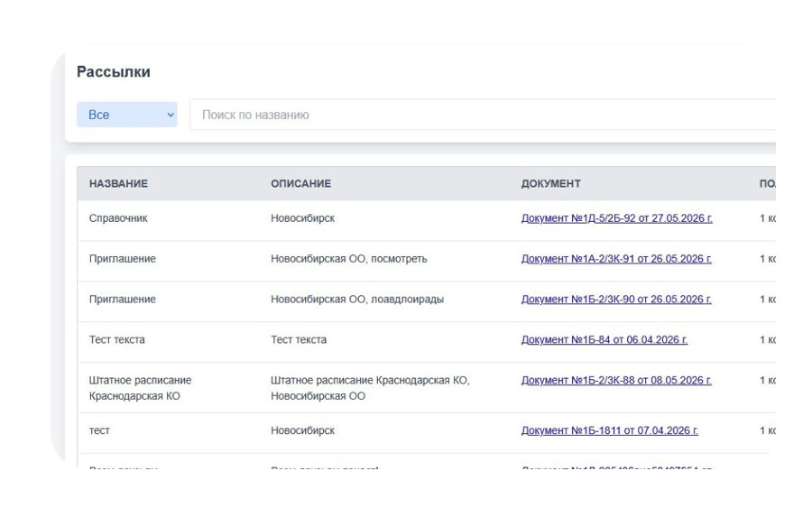Focus the 'Поиск по названию' search field
The width and height of the screenshot is (812, 508).
click(x=482, y=115)
